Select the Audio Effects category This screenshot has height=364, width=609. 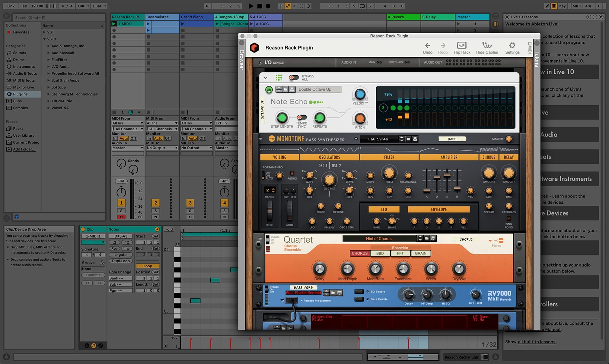(25, 74)
